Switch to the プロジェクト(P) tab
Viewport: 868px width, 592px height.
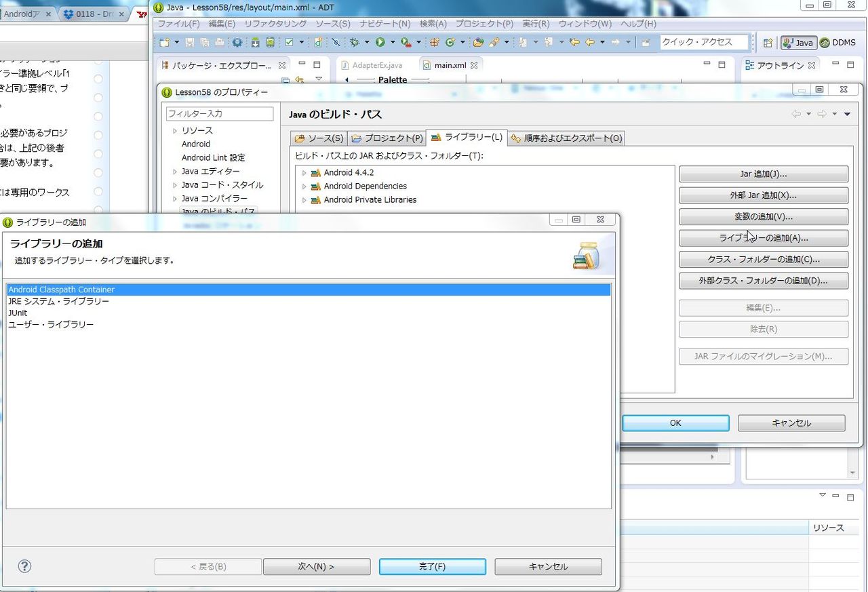coord(387,138)
